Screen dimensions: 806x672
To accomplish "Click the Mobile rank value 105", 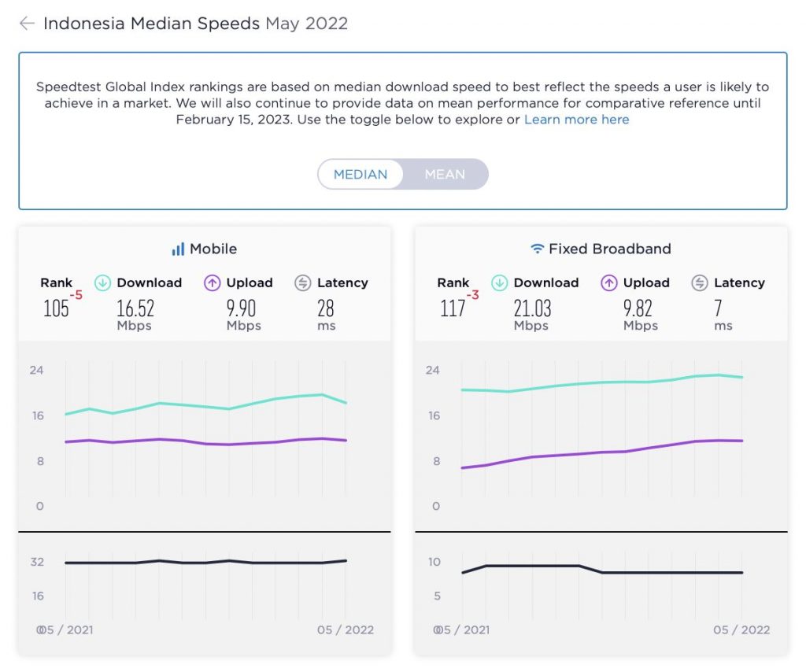I will [x=56, y=308].
